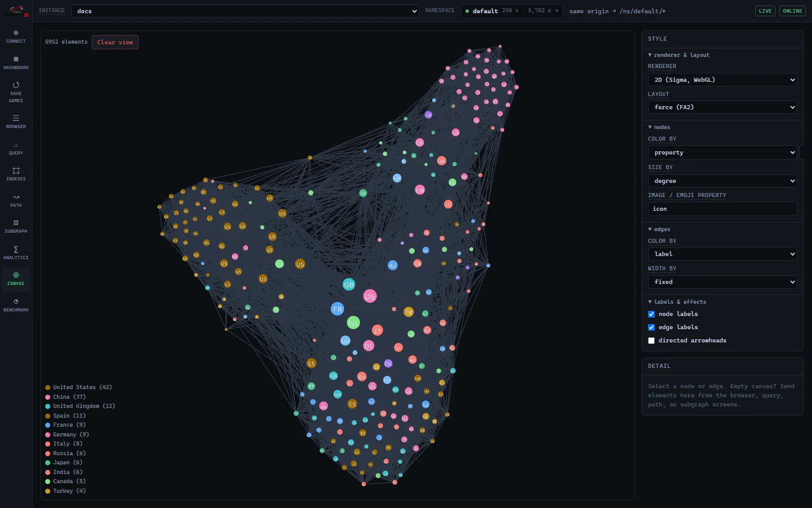The width and height of the screenshot is (812, 508).
Task: Click Image / Emoji Property icon field
Action: tap(722, 209)
